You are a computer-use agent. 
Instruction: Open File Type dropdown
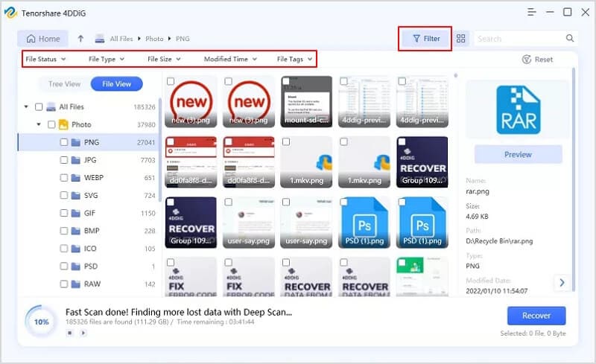[107, 59]
